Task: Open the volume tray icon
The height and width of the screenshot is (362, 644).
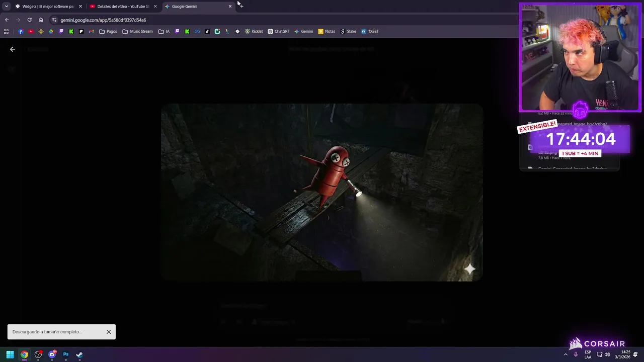Action: pyautogui.click(x=607, y=354)
